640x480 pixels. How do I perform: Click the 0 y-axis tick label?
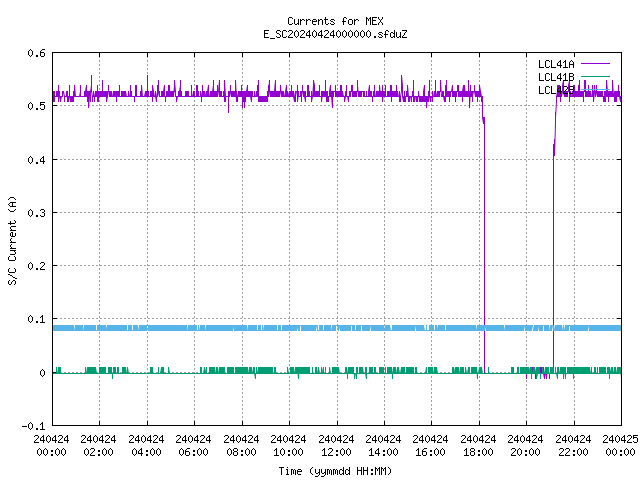pyautogui.click(x=42, y=373)
